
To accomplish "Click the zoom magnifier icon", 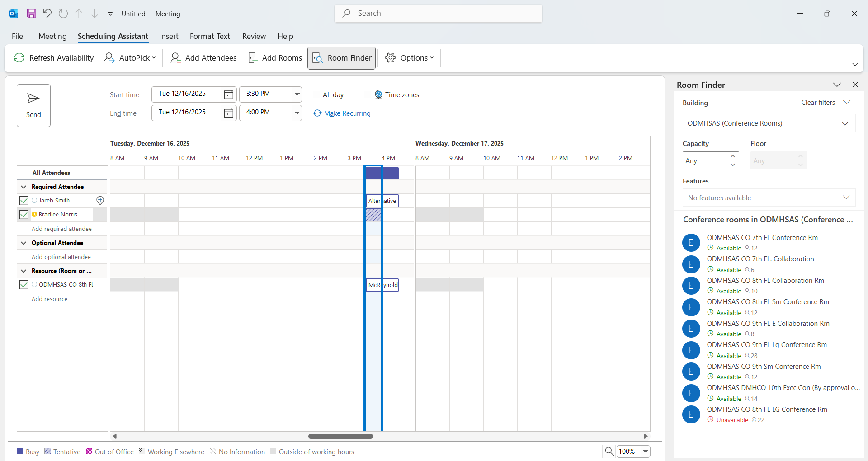I will (609, 451).
